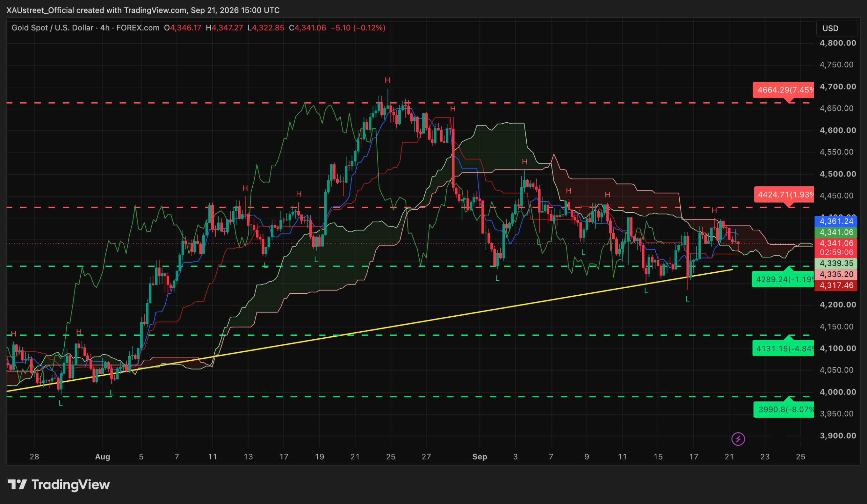
Task: Click the TradingView logo at the bottom
Action: tap(59, 485)
